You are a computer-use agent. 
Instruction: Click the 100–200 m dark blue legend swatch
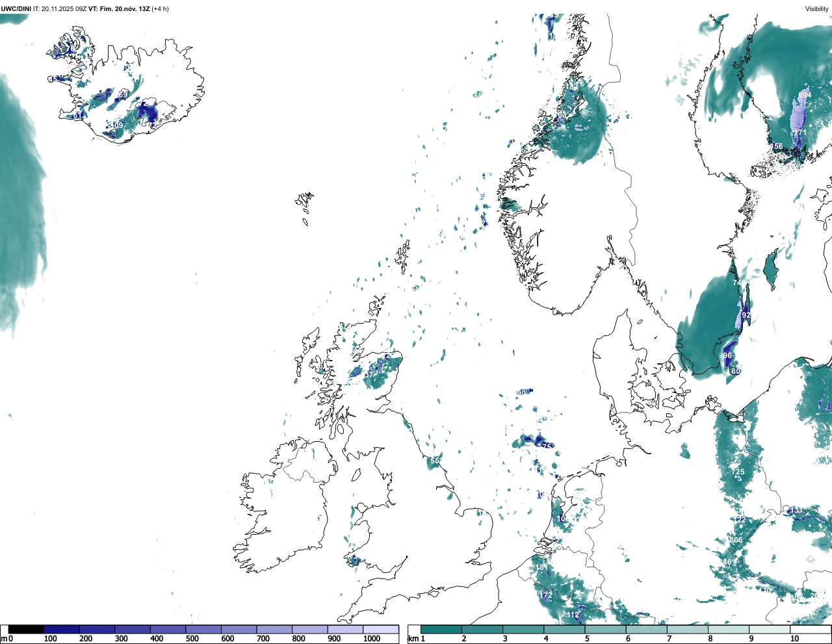coord(62,629)
